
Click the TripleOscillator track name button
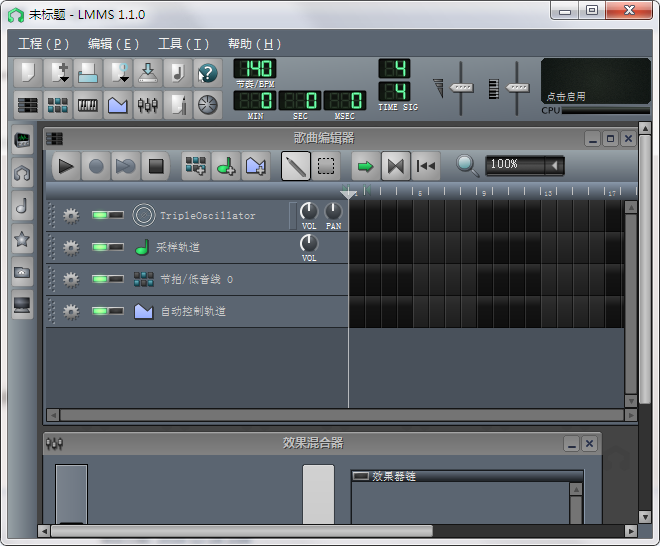tap(207, 215)
